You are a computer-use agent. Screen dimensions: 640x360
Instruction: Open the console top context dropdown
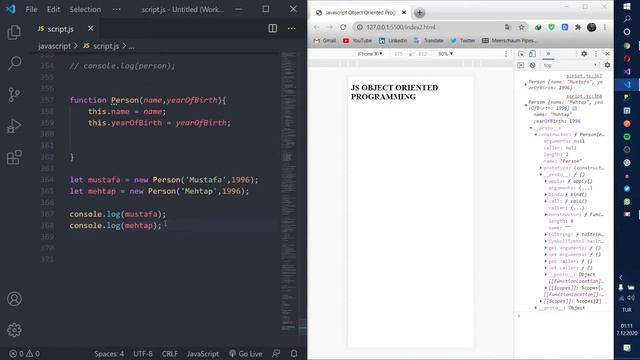click(570, 65)
